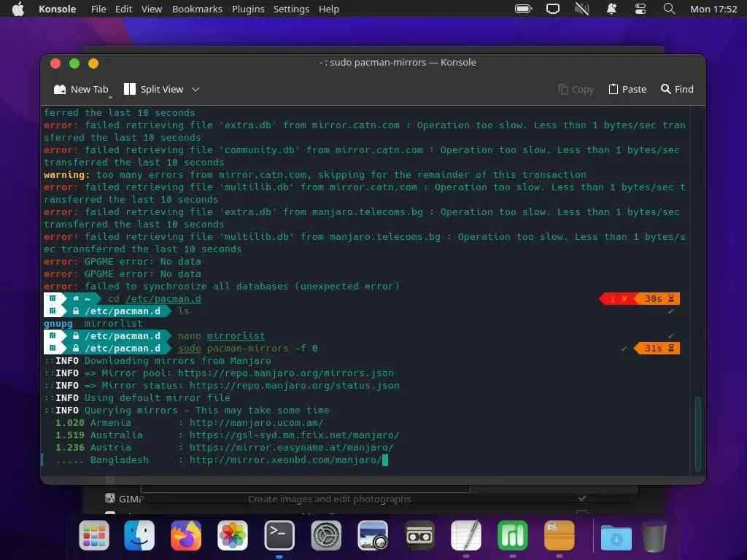The width and height of the screenshot is (747, 560).
Task: Open Launchpad from the dock
Action: [94, 535]
